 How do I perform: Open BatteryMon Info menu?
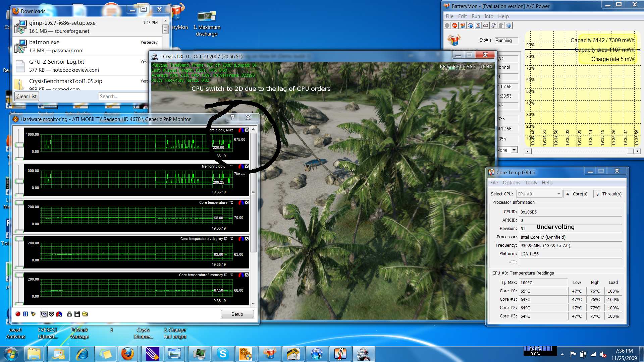tap(489, 16)
